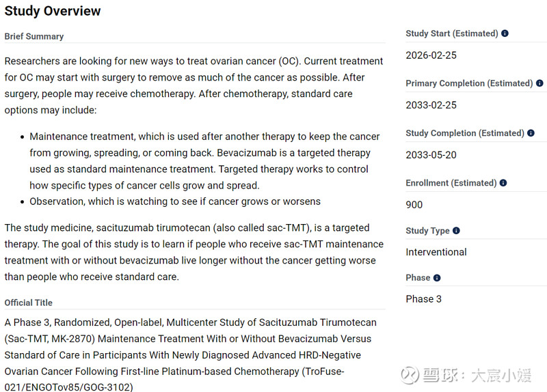
Task: Click the Study Overview heading
Action: pos(53,11)
